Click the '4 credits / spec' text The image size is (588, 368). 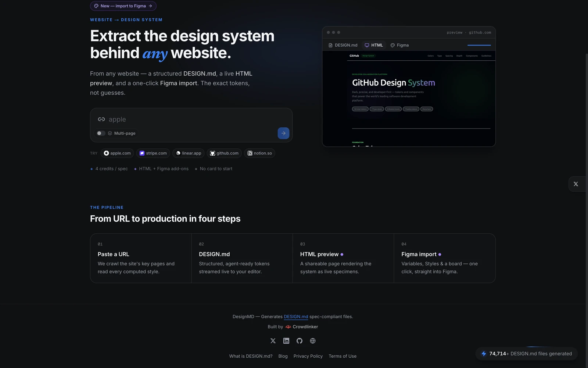click(112, 169)
